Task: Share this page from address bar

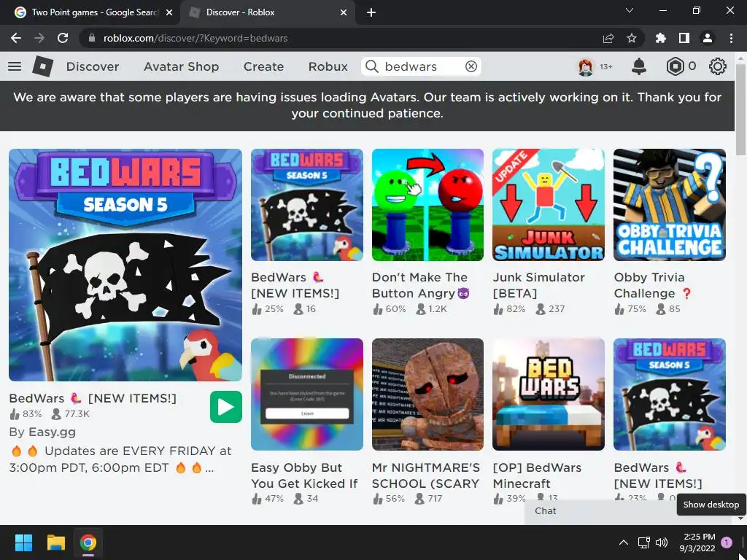Action: click(608, 38)
